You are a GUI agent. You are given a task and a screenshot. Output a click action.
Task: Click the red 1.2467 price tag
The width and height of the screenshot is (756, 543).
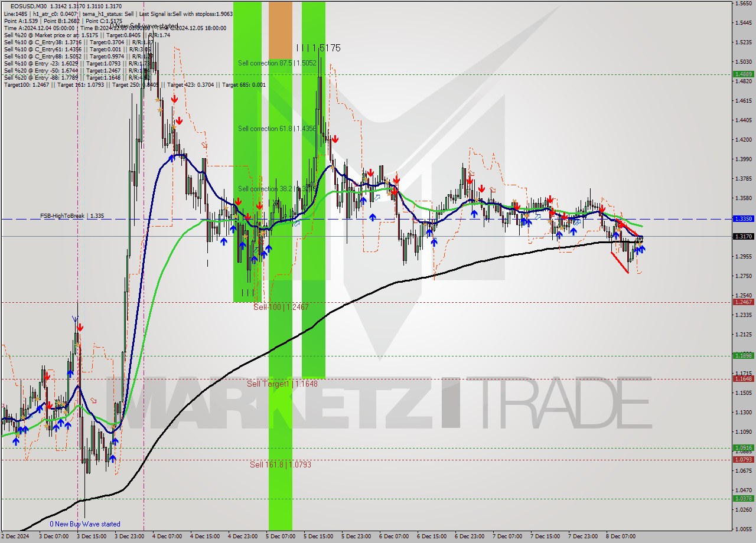point(743,302)
